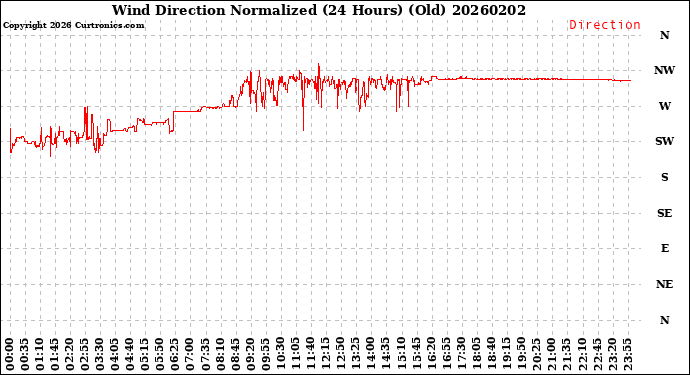Click the '15:45' time axis label
This screenshot has height=375, width=690.
[416, 355]
